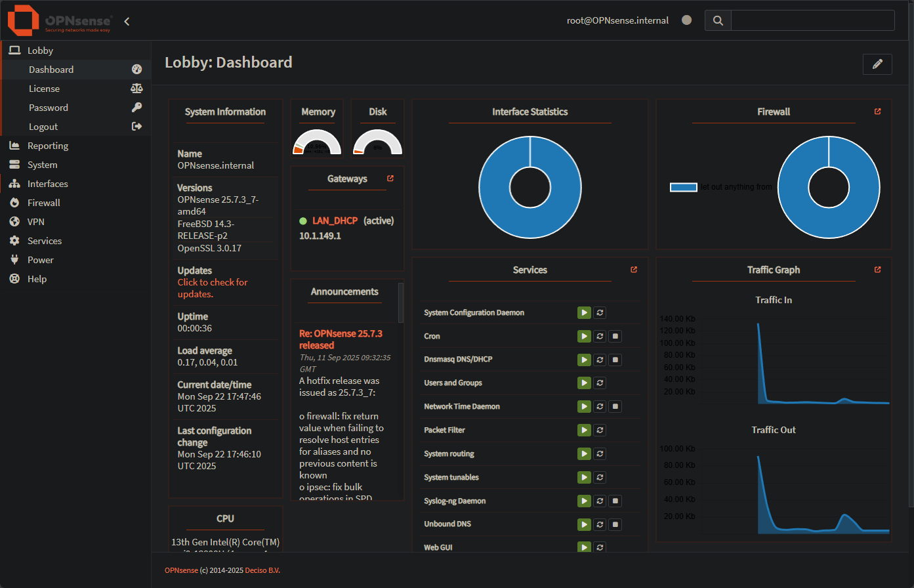914x588 pixels.
Task: Click inside the search input field
Action: (x=814, y=20)
